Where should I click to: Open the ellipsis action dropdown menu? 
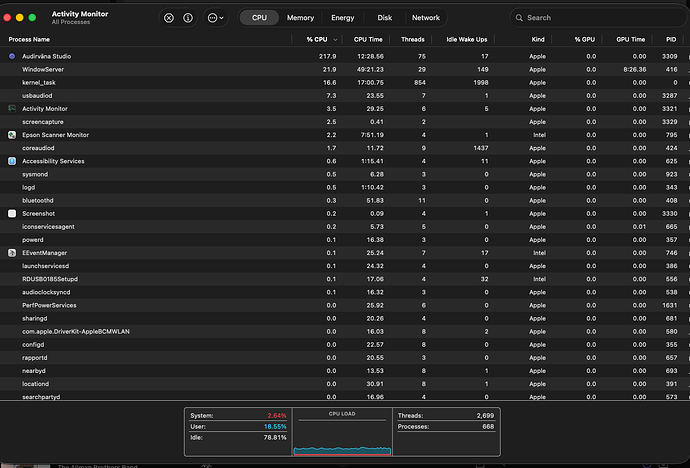pos(216,18)
